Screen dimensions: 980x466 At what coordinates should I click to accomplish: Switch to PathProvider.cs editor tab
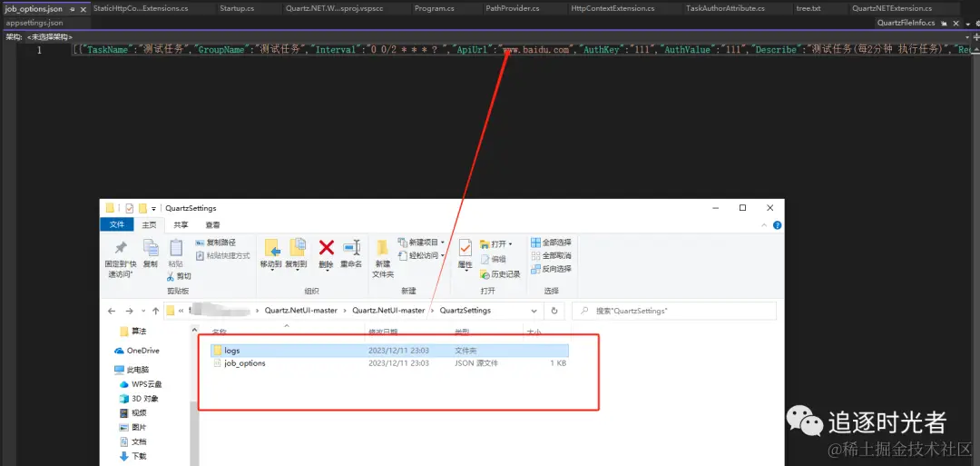513,9
